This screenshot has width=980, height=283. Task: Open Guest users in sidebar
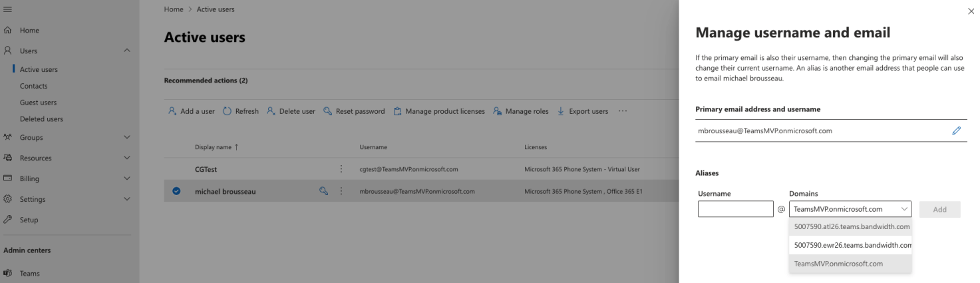(38, 103)
